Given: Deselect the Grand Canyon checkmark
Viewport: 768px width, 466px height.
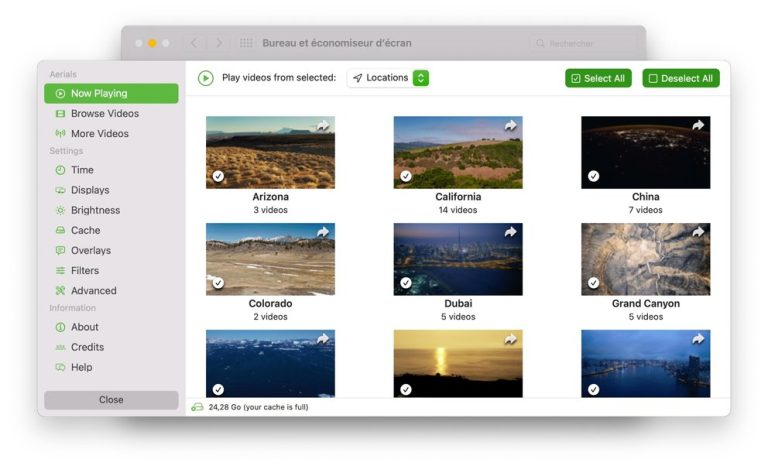Looking at the screenshot, I should [x=594, y=283].
